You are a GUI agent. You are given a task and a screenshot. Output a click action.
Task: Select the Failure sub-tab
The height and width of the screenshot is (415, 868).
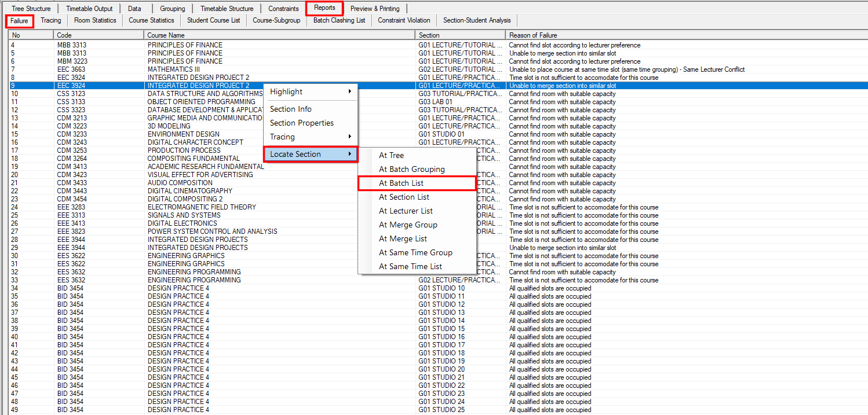tap(19, 21)
